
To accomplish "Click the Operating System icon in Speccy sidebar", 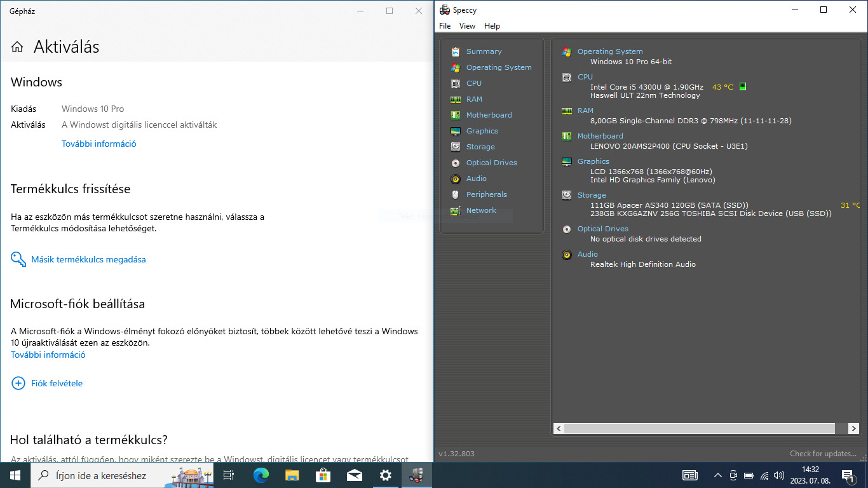I will pyautogui.click(x=455, y=67).
